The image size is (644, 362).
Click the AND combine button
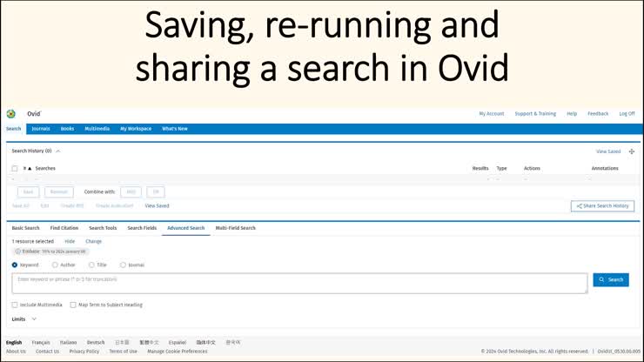point(131,192)
